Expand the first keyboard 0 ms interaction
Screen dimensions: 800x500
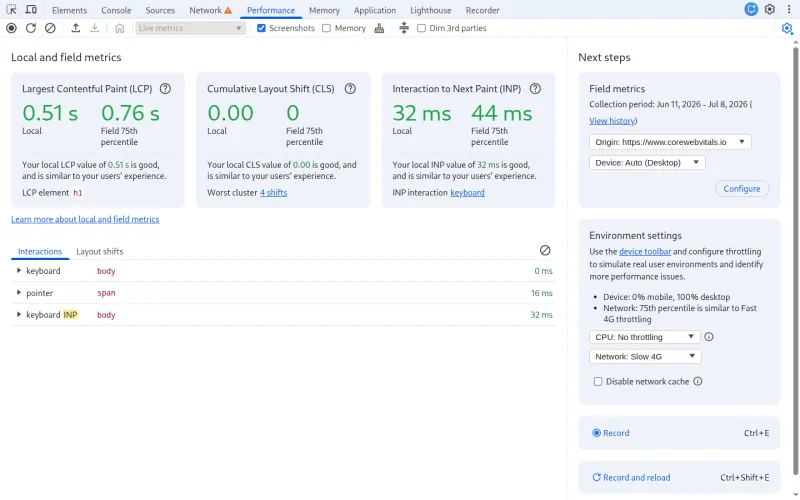coord(19,270)
